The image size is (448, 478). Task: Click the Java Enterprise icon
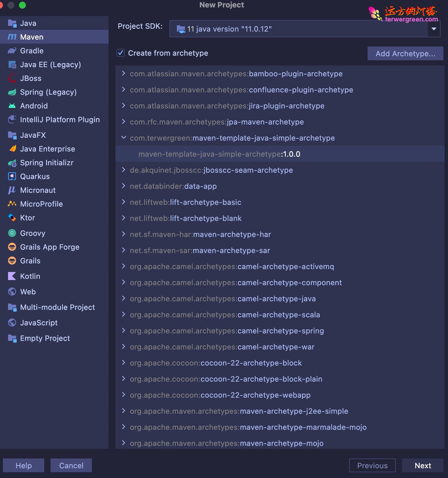[13, 149]
